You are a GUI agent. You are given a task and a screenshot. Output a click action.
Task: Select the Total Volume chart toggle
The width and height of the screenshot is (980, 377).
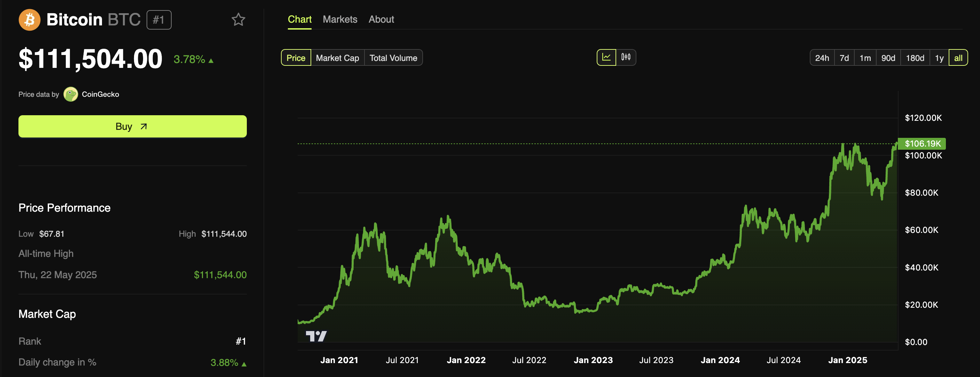393,58
